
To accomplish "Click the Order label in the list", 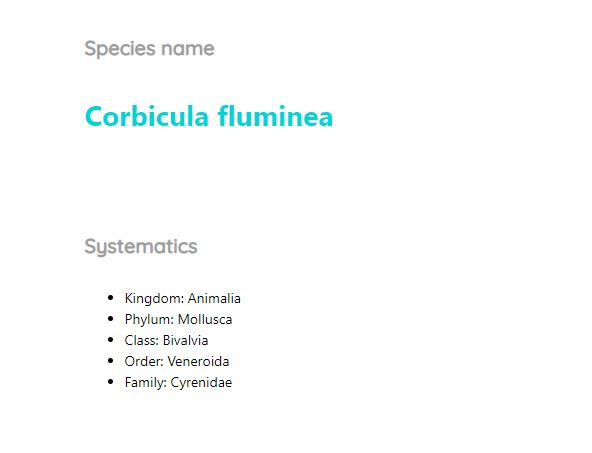I will 144,361.
